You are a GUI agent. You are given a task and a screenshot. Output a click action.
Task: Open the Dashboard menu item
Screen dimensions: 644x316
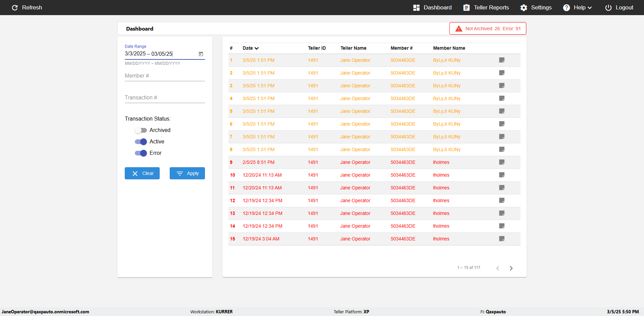coord(432,8)
